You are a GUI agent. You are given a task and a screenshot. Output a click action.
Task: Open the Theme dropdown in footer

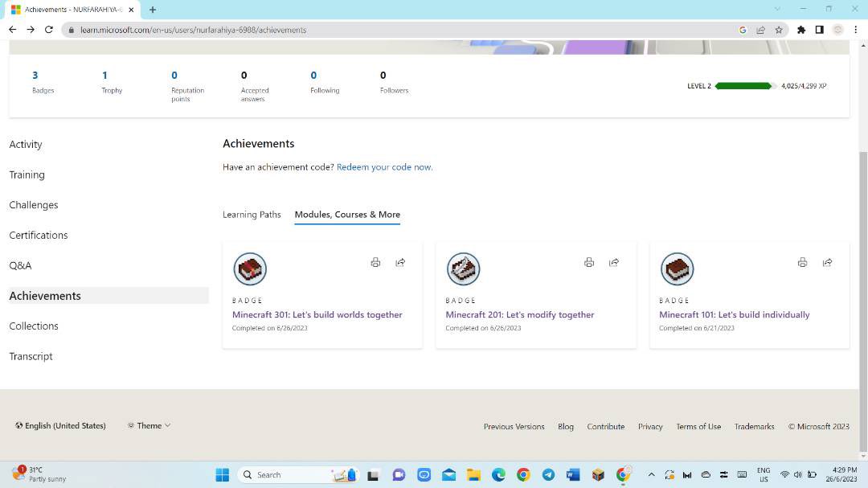149,425
